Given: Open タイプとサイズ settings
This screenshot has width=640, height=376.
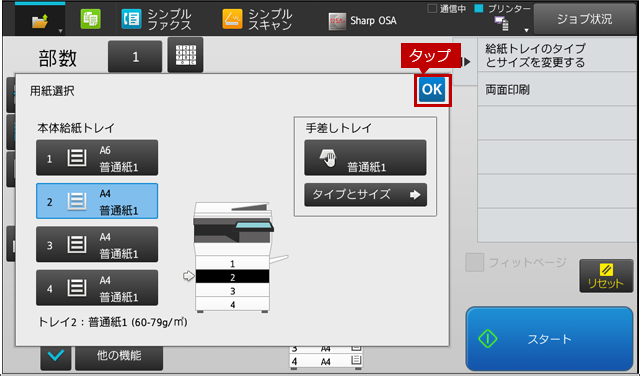Looking at the screenshot, I should (x=365, y=195).
